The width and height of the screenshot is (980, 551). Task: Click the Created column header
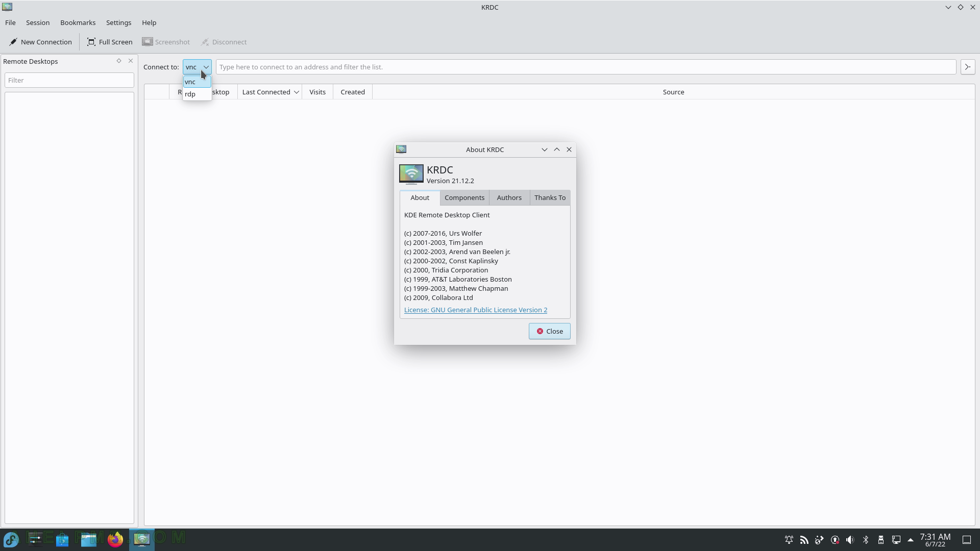(x=353, y=92)
